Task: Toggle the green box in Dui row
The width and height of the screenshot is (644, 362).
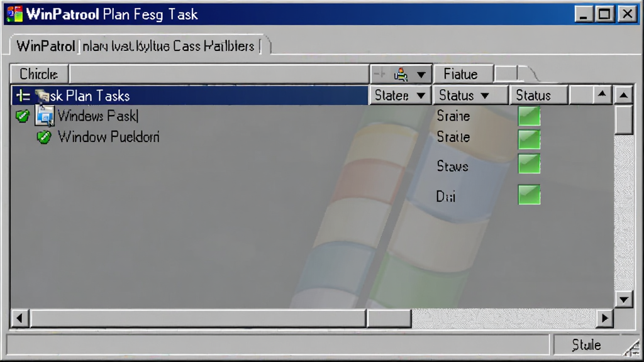Action: (x=529, y=195)
